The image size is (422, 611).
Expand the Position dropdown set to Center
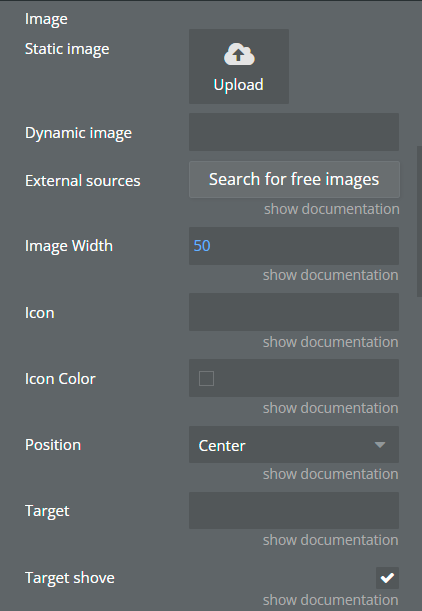[x=294, y=445]
